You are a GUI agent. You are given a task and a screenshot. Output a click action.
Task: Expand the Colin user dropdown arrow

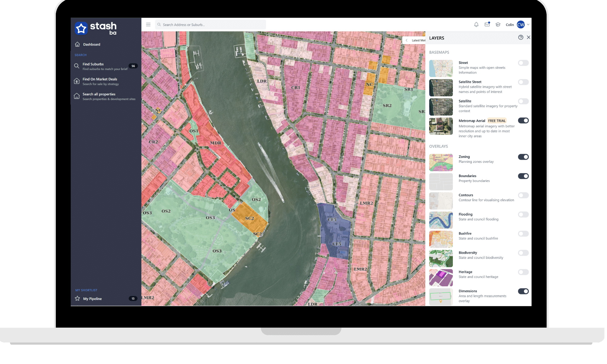(x=528, y=25)
